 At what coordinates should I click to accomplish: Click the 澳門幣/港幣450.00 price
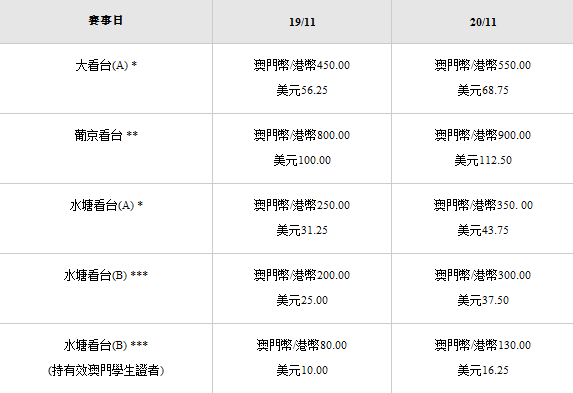pos(302,65)
